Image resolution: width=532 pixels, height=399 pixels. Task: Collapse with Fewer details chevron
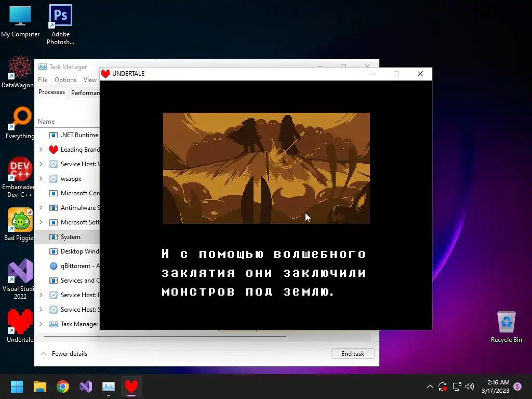click(43, 353)
